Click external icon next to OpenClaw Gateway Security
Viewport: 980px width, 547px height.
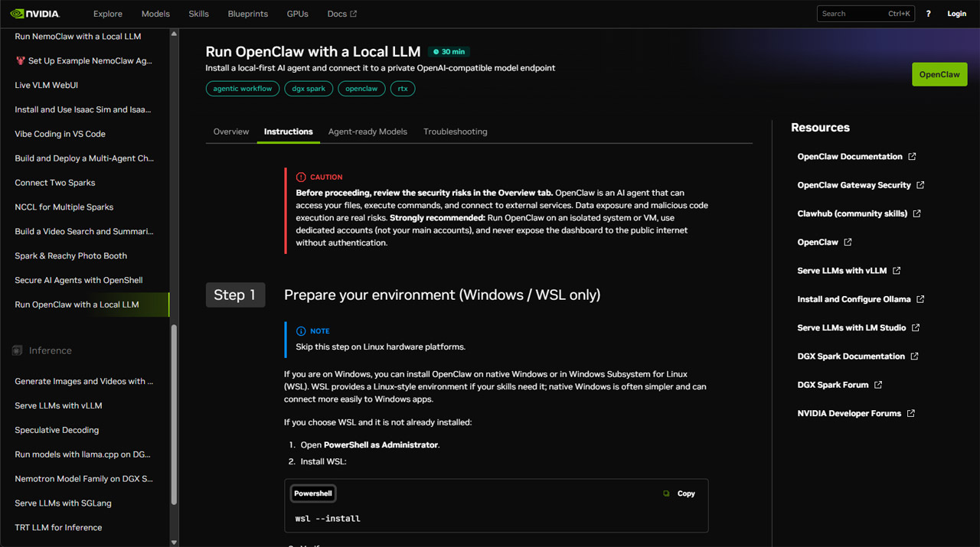[920, 185]
